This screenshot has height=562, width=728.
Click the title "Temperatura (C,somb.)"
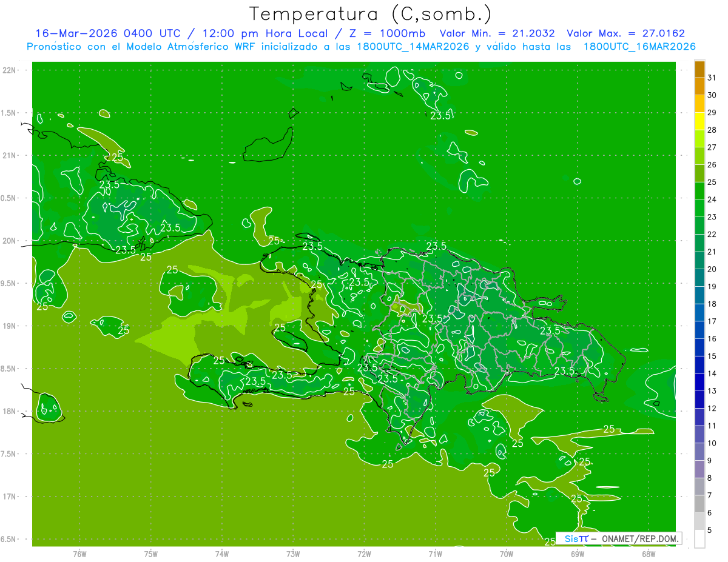tap(370, 14)
